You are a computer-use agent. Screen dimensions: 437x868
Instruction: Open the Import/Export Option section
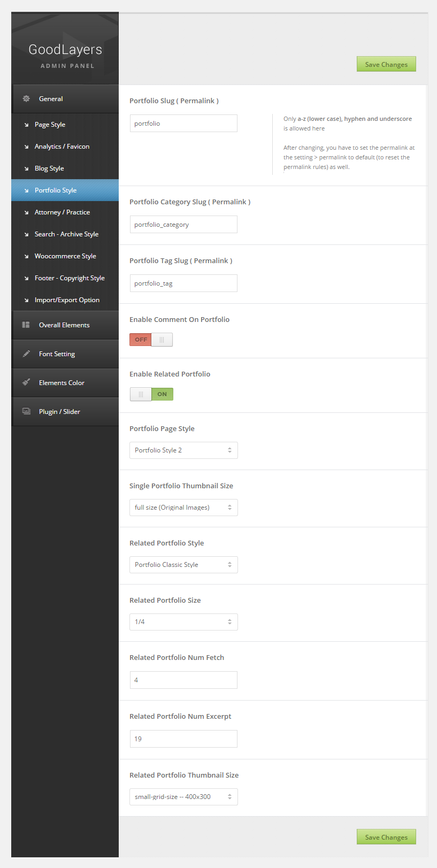click(67, 300)
